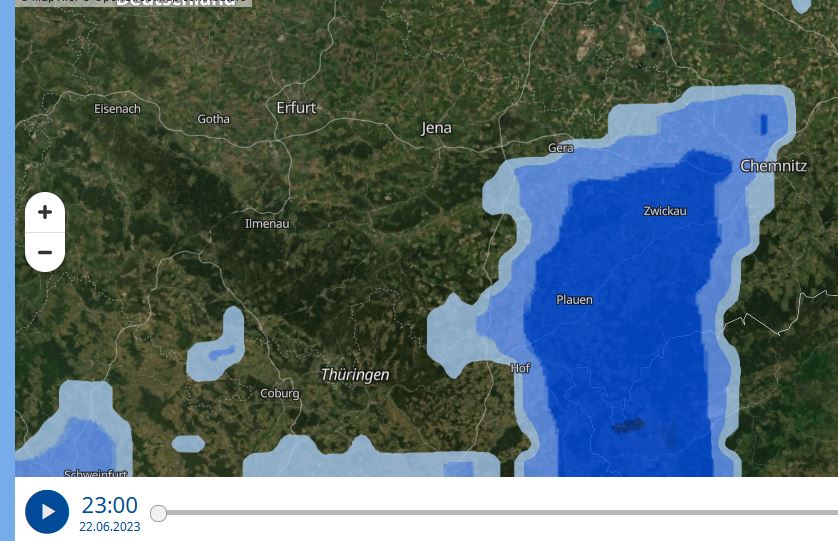This screenshot has height=541, width=838.
Task: Click the middle of the timeline track
Action: pos(498,513)
